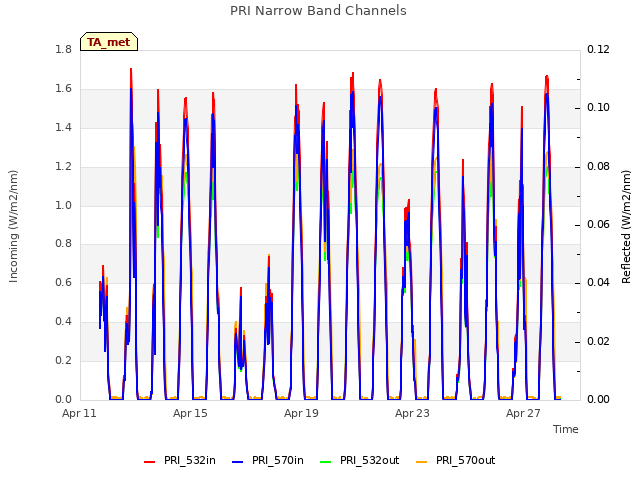Click the 0.06 right axis value
Viewport: 640px width, 480px height.
click(x=598, y=224)
